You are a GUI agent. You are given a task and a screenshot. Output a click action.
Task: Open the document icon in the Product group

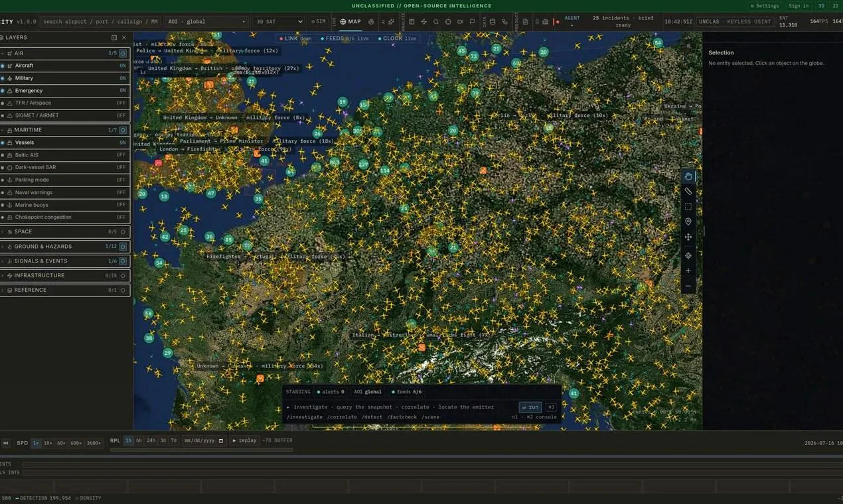tap(525, 22)
